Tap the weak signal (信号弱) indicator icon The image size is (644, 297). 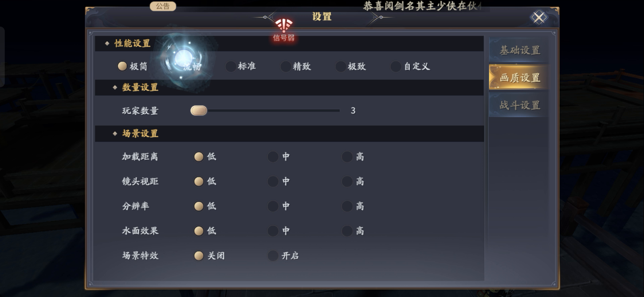[x=284, y=30]
